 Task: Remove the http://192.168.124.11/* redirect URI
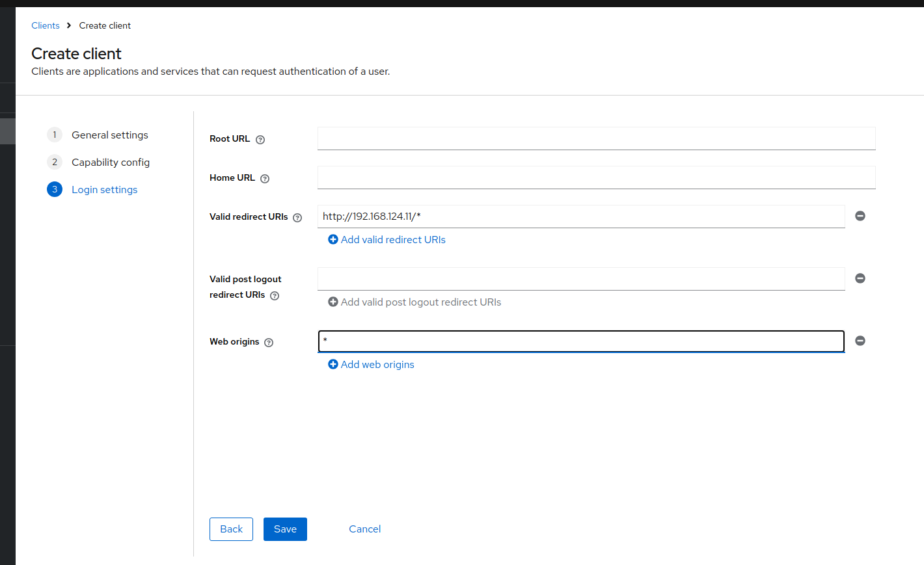(x=860, y=216)
